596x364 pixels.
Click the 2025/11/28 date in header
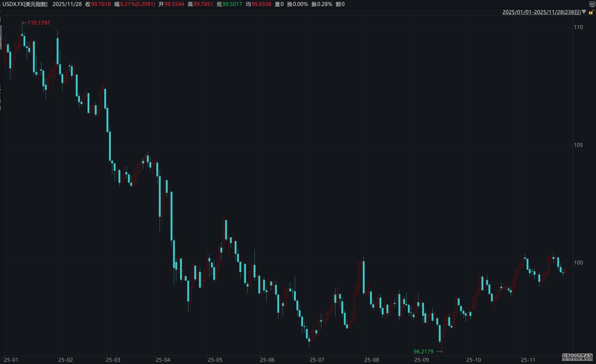point(67,4)
